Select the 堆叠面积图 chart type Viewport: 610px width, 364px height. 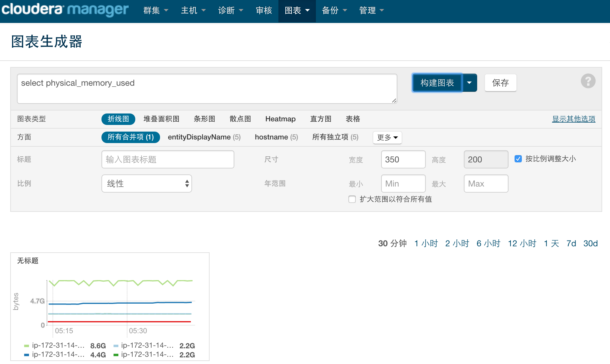161,119
